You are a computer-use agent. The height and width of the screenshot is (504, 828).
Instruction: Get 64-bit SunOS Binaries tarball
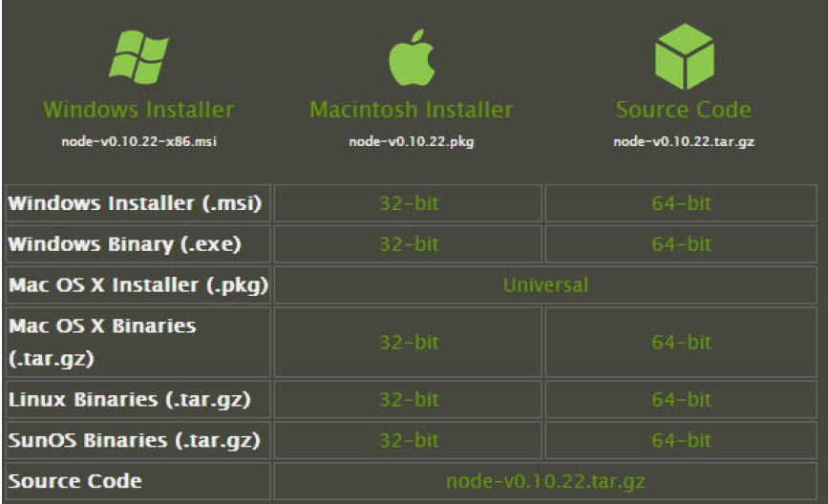click(x=682, y=440)
